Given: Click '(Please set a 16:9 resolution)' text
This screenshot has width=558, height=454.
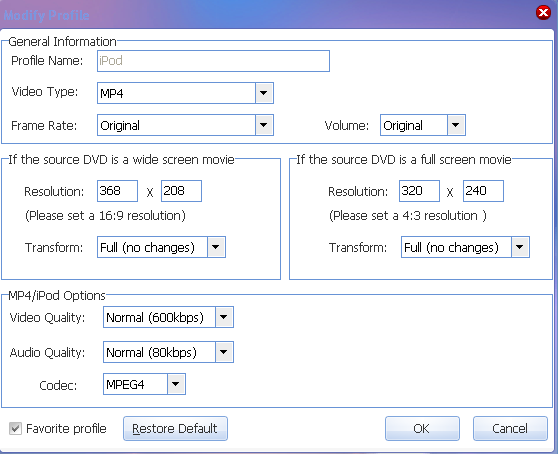Looking at the screenshot, I should 105,216.
